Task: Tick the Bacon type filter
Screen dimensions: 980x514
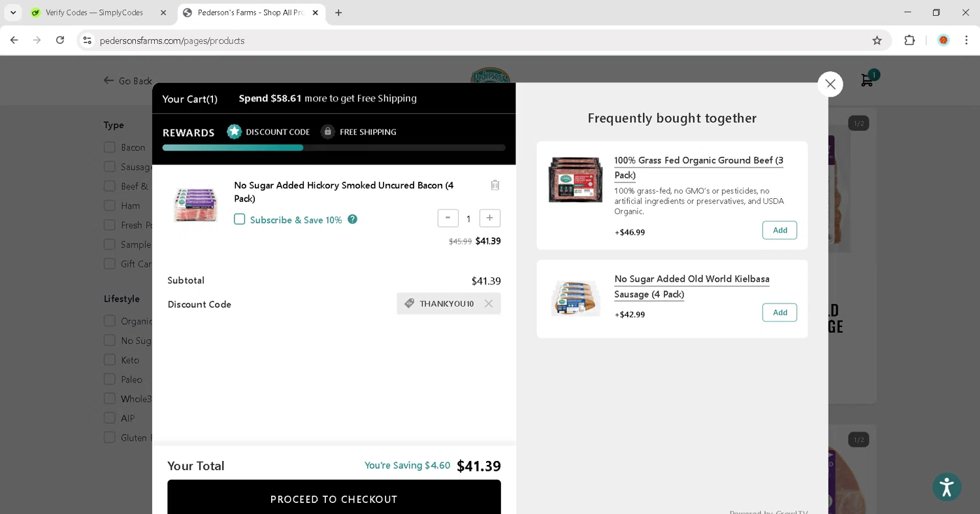Action: pyautogui.click(x=110, y=147)
